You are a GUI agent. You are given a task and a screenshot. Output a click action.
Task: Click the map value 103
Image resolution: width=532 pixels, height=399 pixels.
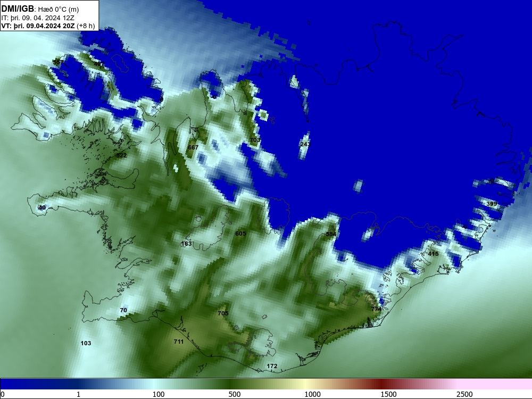pyautogui.click(x=86, y=343)
